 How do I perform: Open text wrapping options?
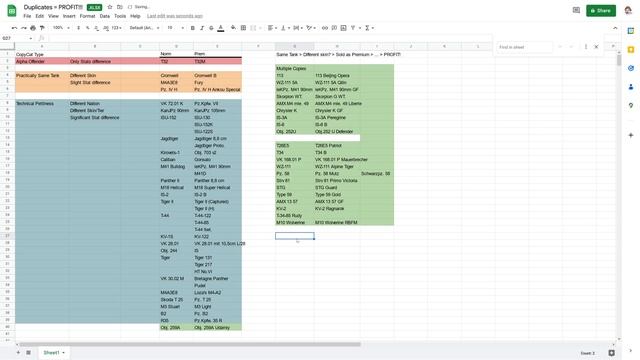pos(297,28)
